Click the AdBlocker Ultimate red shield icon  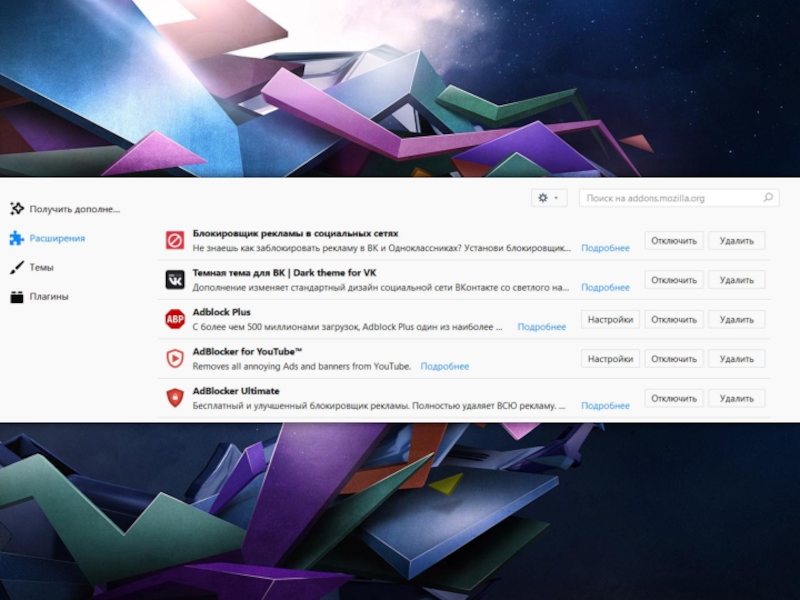pos(175,398)
